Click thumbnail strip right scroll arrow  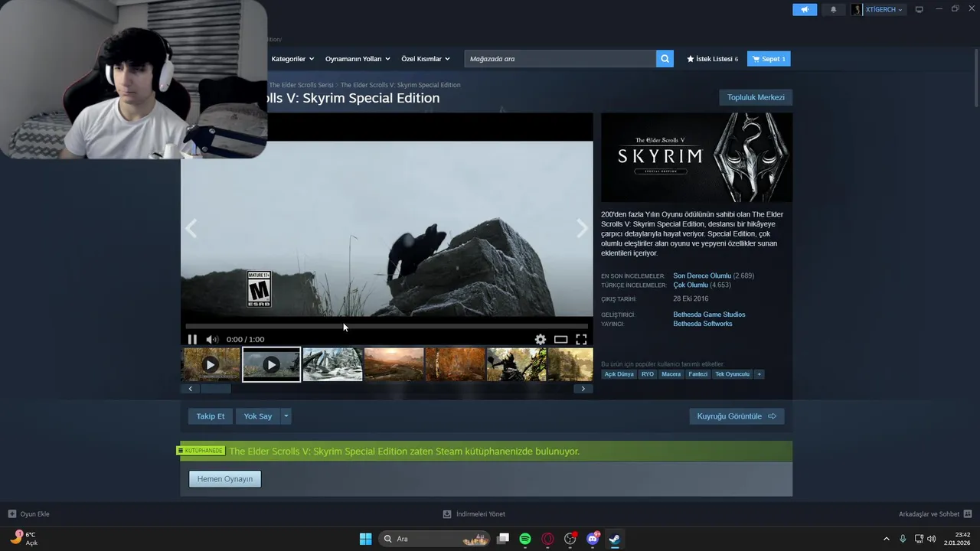point(583,389)
